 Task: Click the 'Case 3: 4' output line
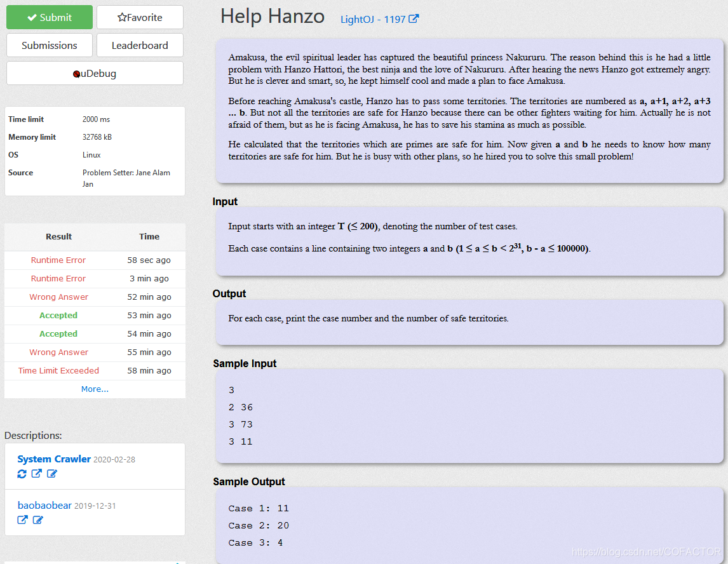[x=255, y=542]
